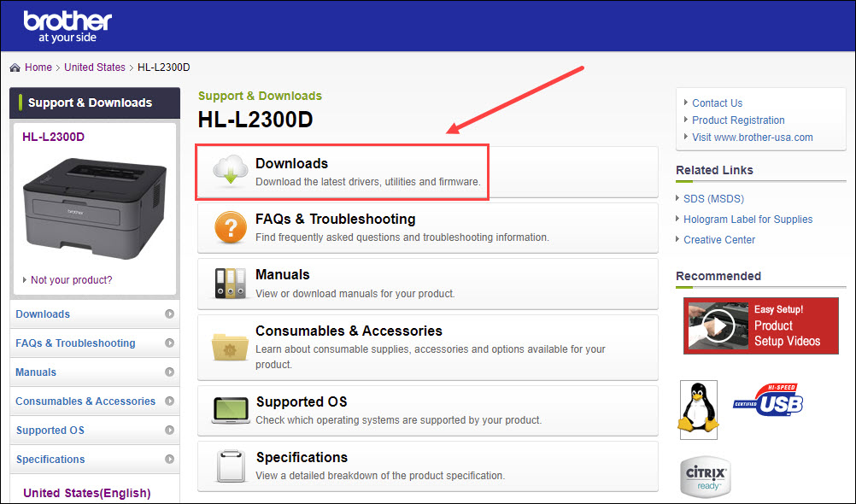Click the Specifications clipboard icon
856x504 pixels.
230,466
